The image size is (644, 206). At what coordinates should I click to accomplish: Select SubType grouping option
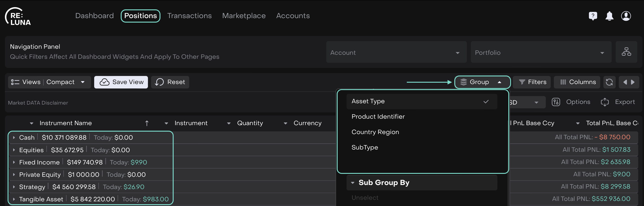(x=364, y=147)
